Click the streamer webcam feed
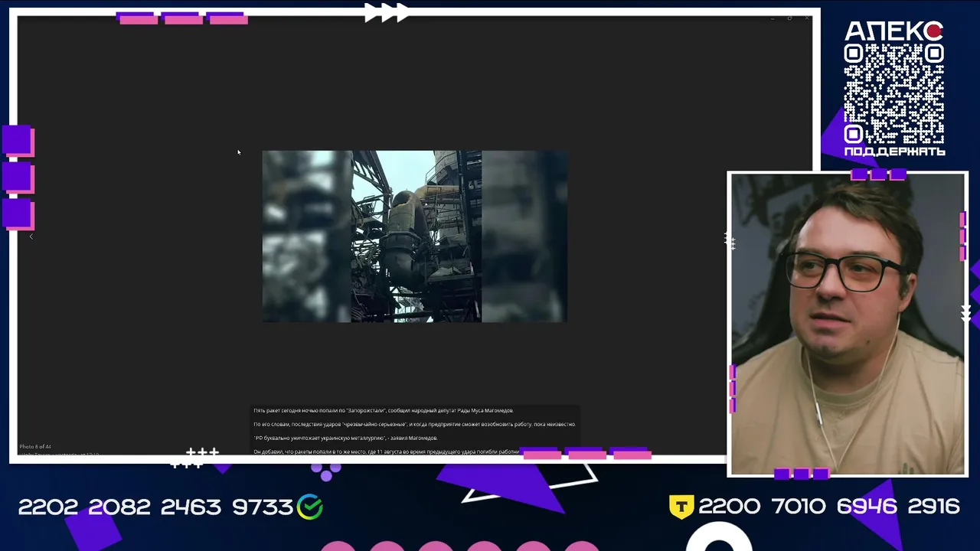This screenshot has width=980, height=551. (x=848, y=324)
